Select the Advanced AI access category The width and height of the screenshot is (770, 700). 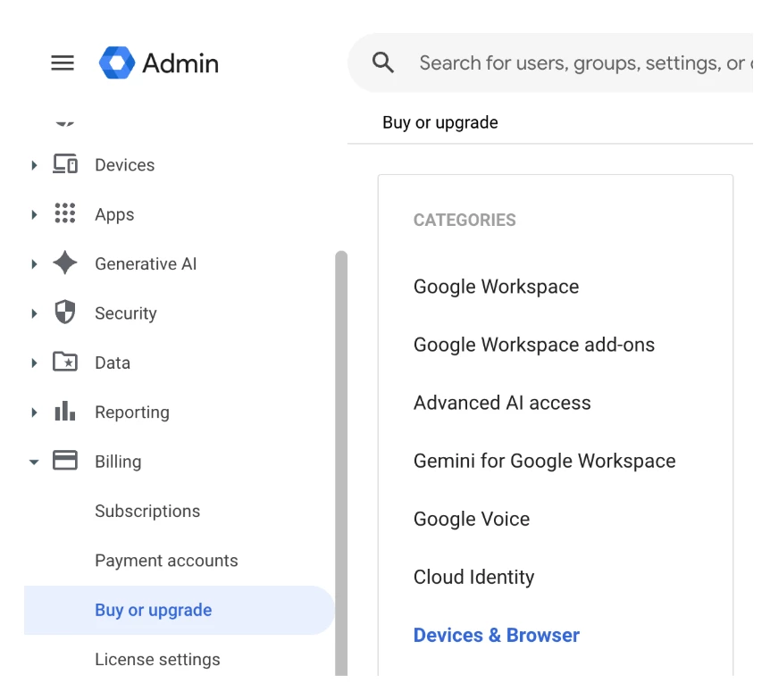[x=502, y=403]
